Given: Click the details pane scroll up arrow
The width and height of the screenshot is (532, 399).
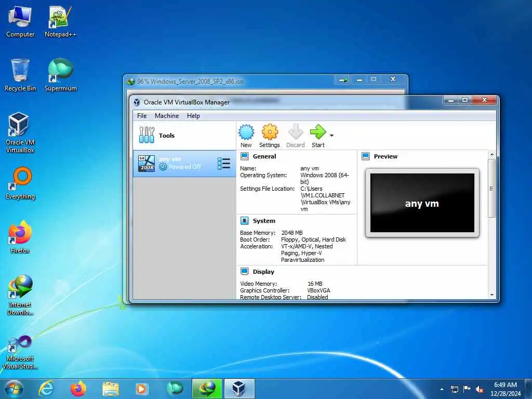Looking at the screenshot, I should point(492,155).
